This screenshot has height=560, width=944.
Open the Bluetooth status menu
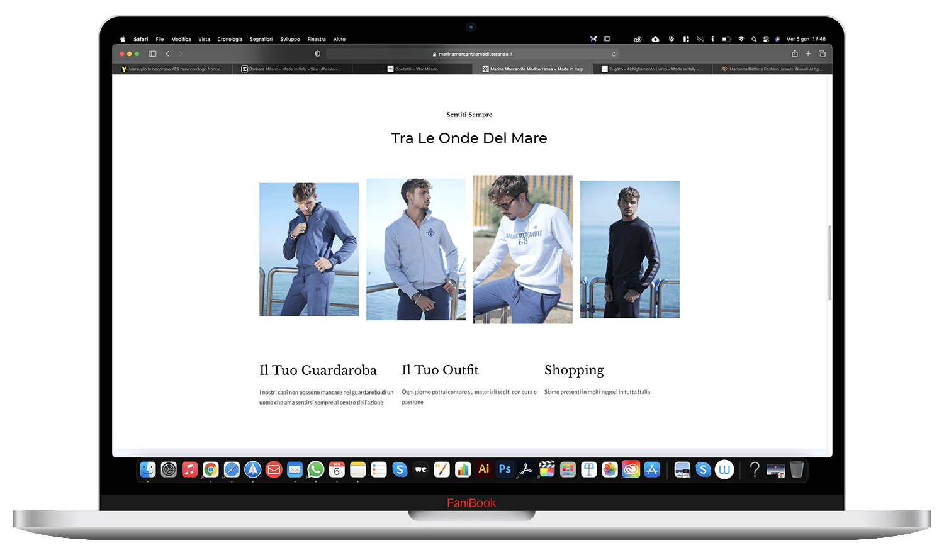pyautogui.click(x=712, y=39)
